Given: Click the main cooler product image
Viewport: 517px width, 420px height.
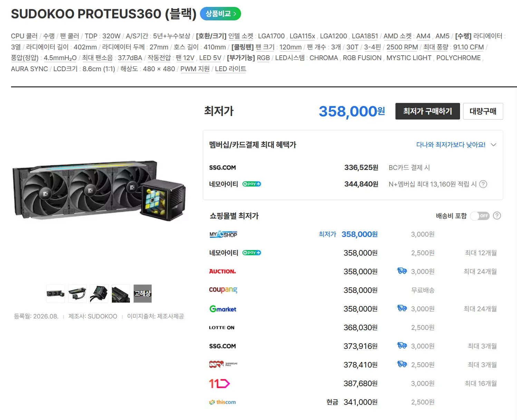Looking at the screenshot, I should click(x=99, y=190).
